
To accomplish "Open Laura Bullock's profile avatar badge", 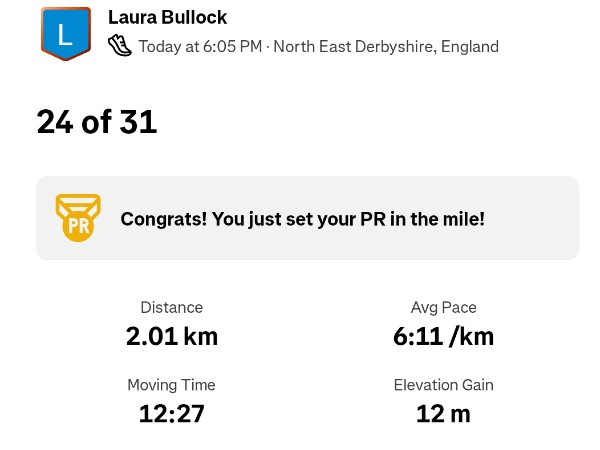I will 65,34.
